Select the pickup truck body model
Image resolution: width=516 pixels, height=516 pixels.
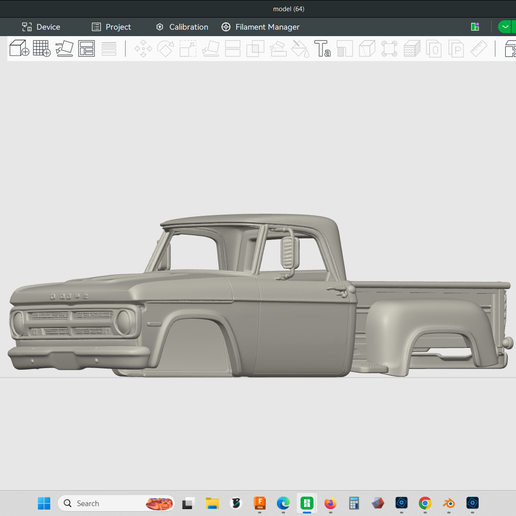[260, 297]
